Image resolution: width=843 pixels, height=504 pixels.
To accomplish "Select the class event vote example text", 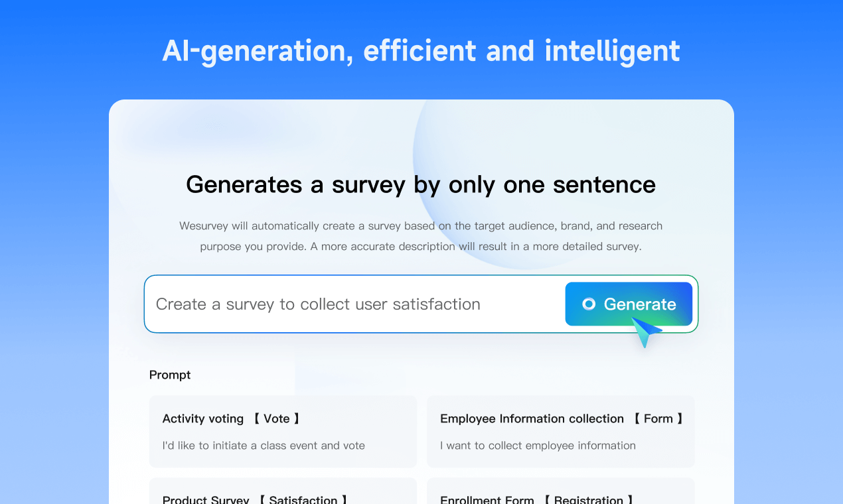I will (263, 446).
